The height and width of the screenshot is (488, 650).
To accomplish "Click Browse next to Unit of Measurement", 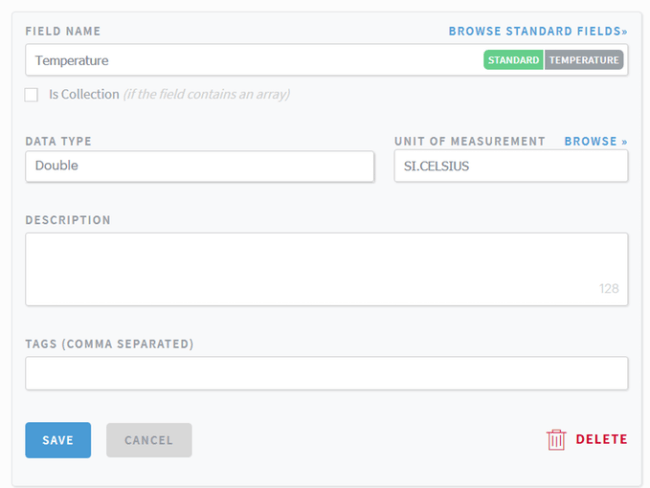I will coord(595,141).
